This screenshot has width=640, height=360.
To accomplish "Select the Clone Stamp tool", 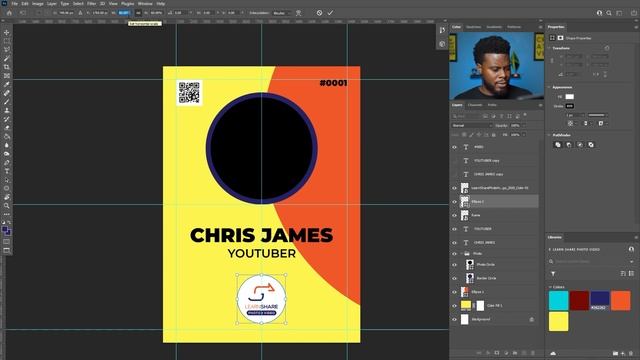I will tap(7, 111).
